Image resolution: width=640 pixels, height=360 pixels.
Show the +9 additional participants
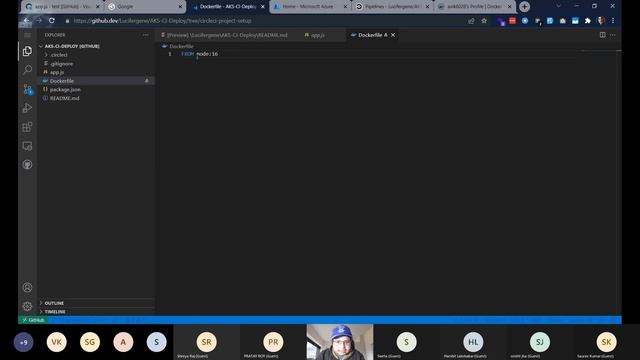click(x=23, y=342)
